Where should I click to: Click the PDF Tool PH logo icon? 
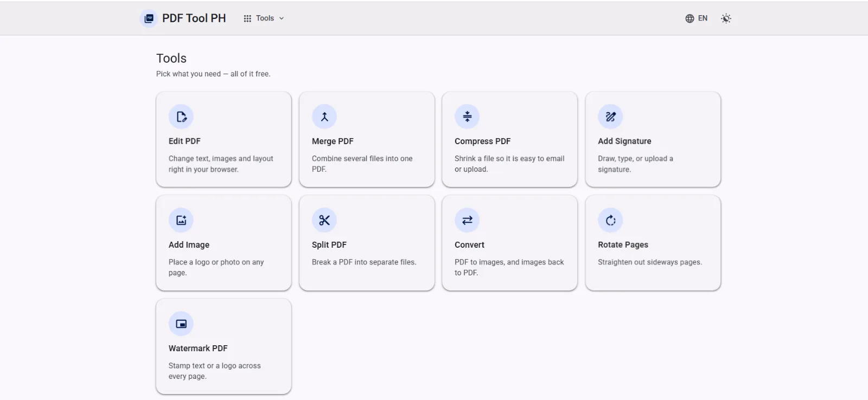149,18
